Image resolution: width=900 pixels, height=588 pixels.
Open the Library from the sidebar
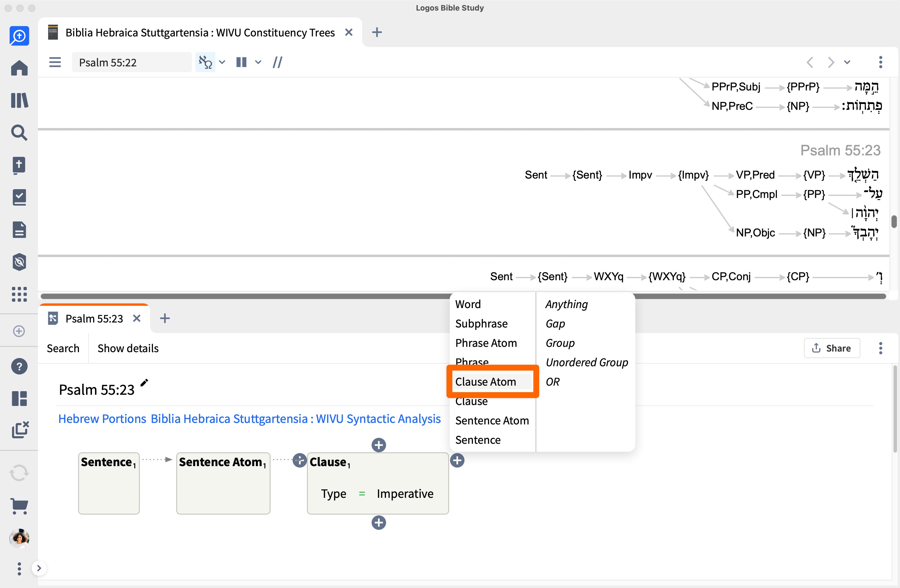tap(19, 100)
